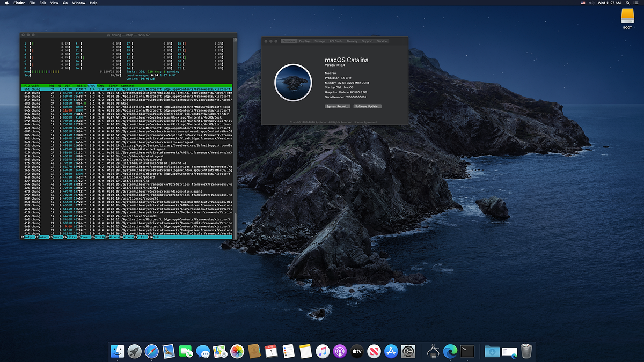This screenshot has width=644, height=362.
Task: Open Launchpad rocket icon in Dock
Action: [x=135, y=351]
